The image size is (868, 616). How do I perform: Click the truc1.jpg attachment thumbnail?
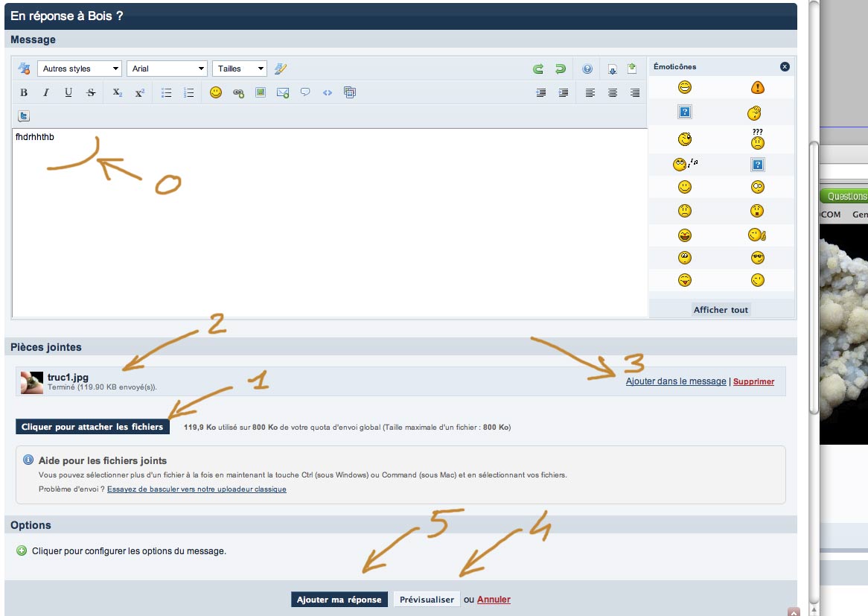click(32, 382)
